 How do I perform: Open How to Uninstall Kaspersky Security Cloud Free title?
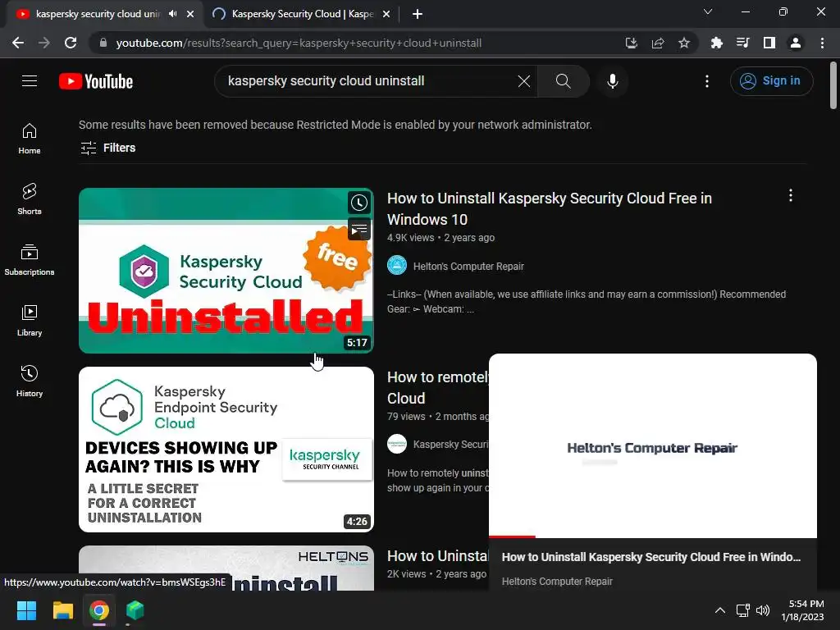[549, 209]
